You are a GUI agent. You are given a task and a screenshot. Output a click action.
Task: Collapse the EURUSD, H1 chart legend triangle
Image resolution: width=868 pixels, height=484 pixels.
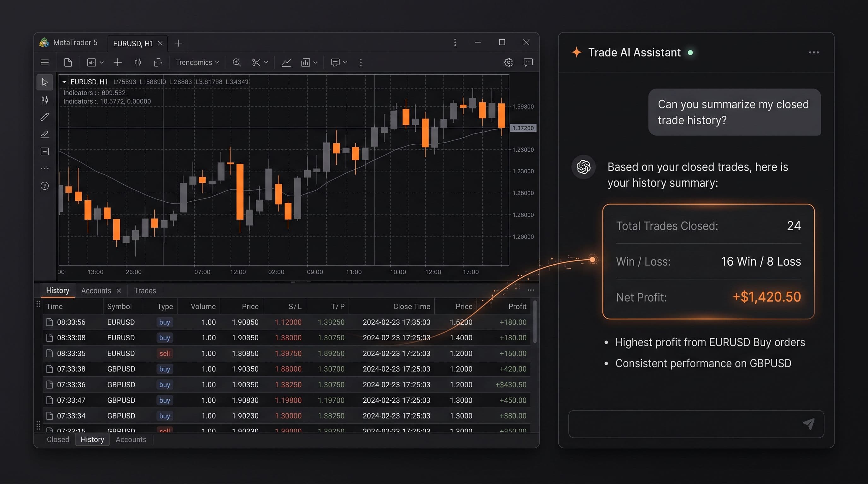64,82
